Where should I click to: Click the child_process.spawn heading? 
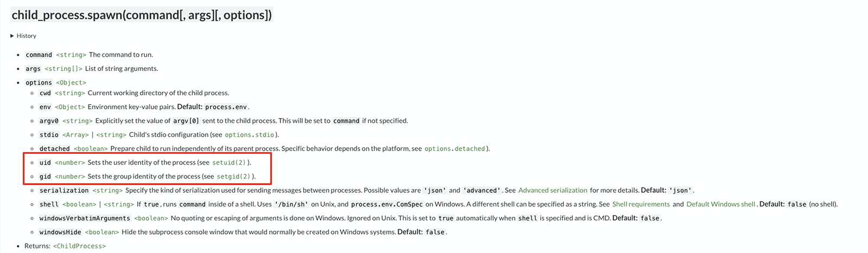click(x=142, y=15)
